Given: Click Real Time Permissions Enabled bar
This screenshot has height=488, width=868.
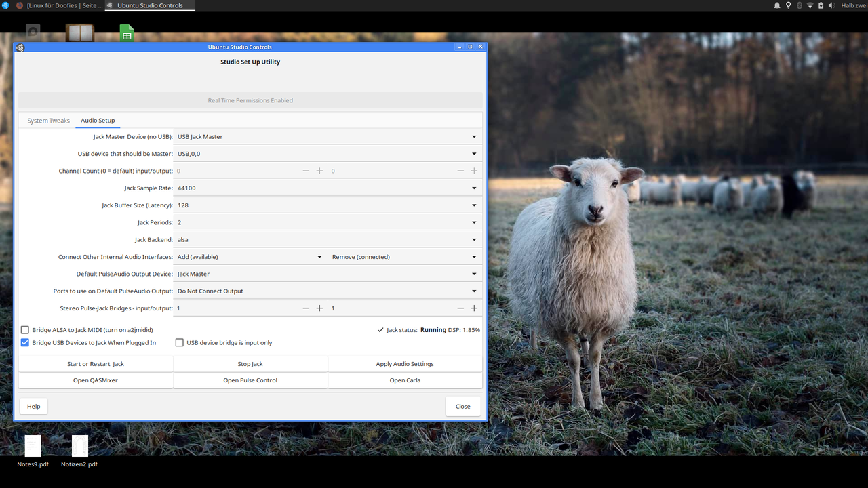Looking at the screenshot, I should (250, 100).
